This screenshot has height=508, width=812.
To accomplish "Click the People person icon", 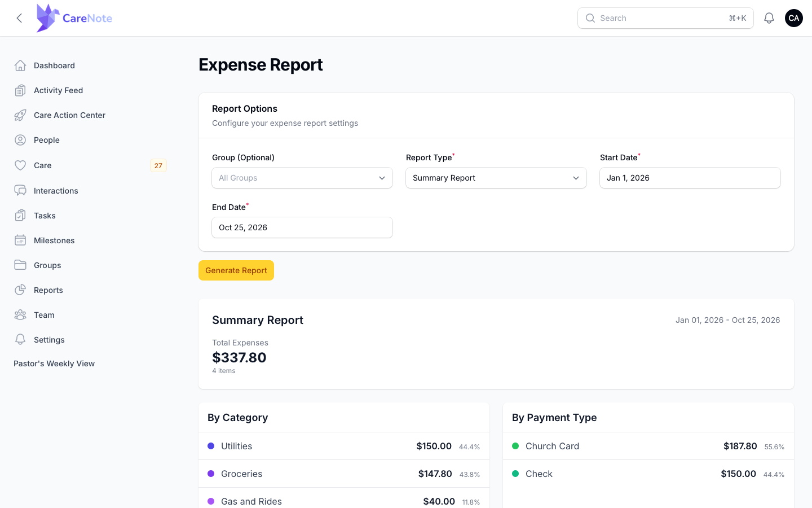I will pyautogui.click(x=20, y=140).
